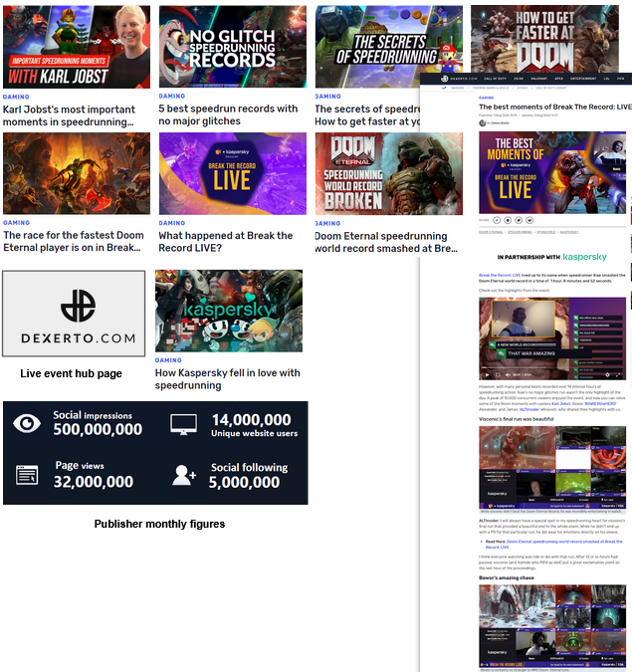Click the Speedrunning article tag
Image resolution: width=632 pixels, height=672 pixels.
[520, 232]
